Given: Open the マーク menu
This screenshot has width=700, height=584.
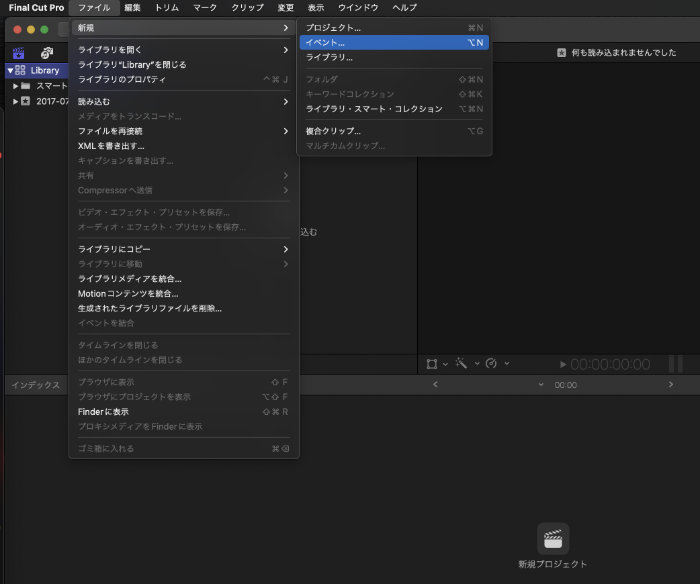Looking at the screenshot, I should pos(205,8).
